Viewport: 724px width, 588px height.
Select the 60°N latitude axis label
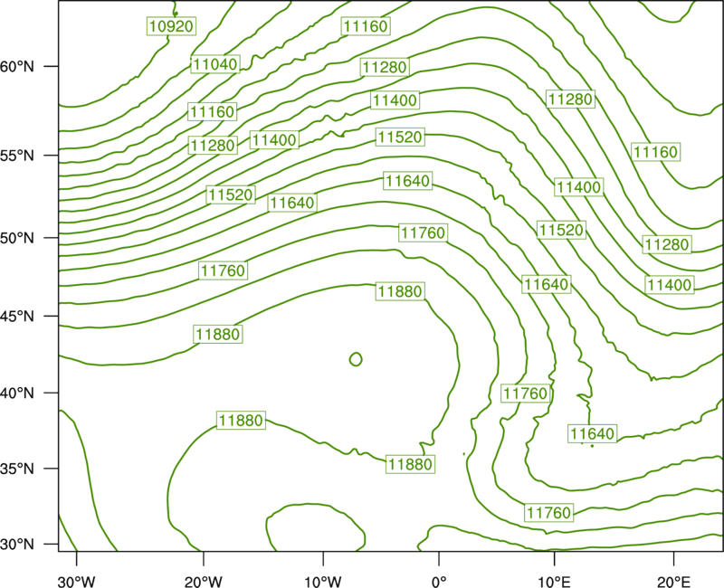pyautogui.click(x=17, y=66)
